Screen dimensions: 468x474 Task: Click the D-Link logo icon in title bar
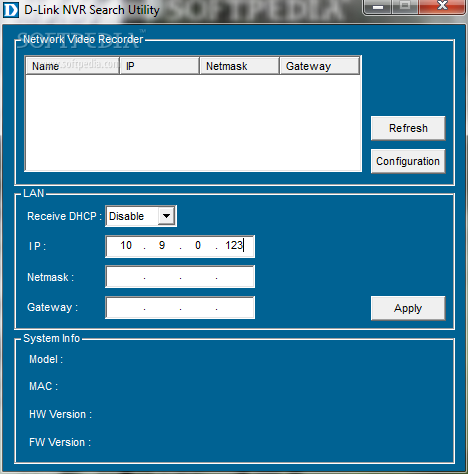[x=11, y=10]
